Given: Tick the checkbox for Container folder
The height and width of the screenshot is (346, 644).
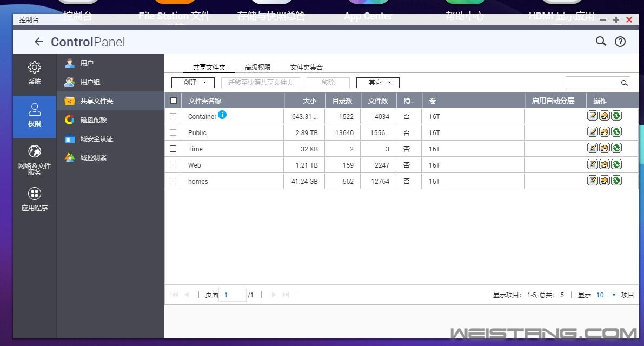Looking at the screenshot, I should pos(173,116).
